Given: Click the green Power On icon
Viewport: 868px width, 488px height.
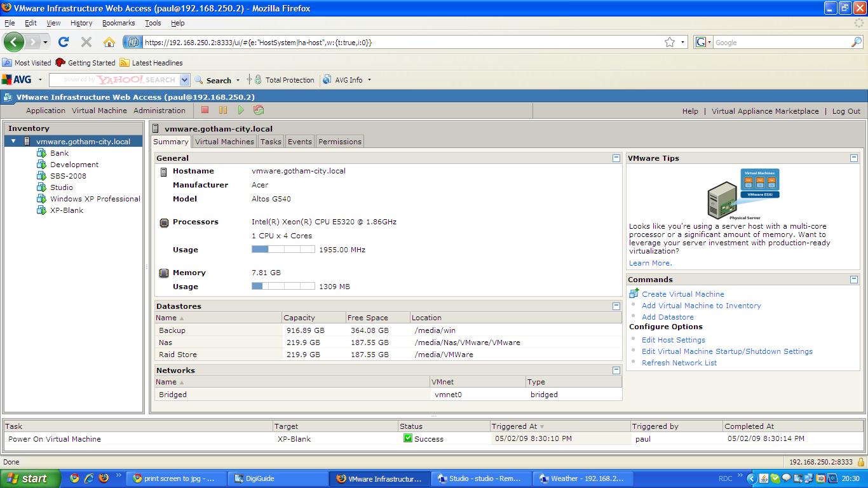Looking at the screenshot, I should 241,110.
